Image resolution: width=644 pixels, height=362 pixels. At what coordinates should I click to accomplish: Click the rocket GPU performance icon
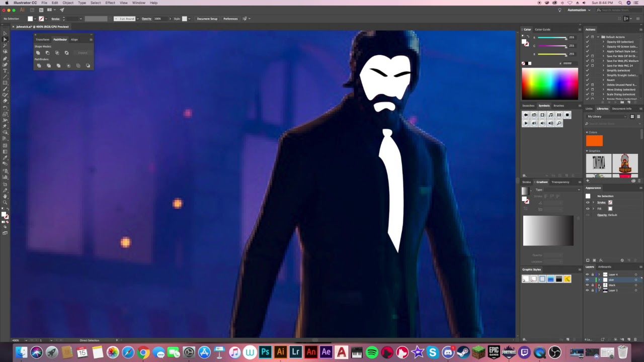pyautogui.click(x=62, y=10)
